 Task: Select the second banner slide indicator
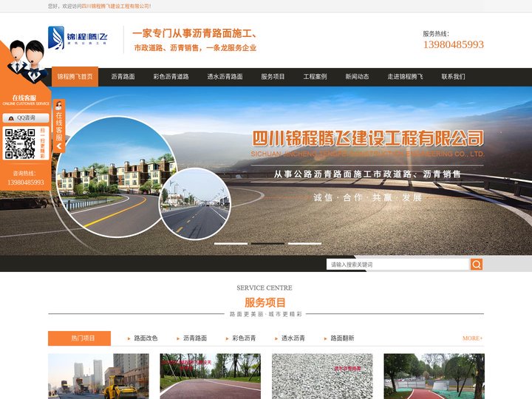click(x=267, y=244)
